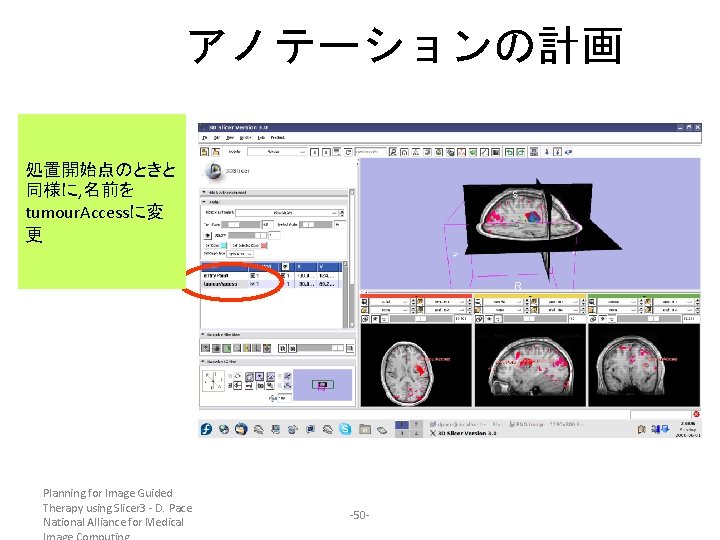The image size is (720, 540).
Task: Click the Set Color swatch
Action: point(223,245)
